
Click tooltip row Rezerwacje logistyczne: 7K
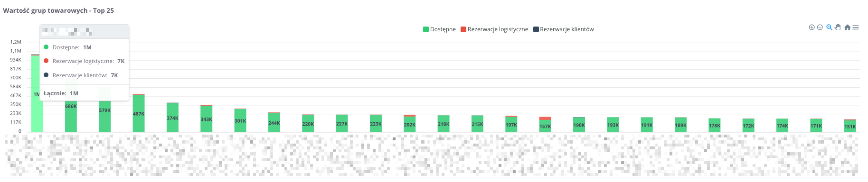click(x=84, y=61)
